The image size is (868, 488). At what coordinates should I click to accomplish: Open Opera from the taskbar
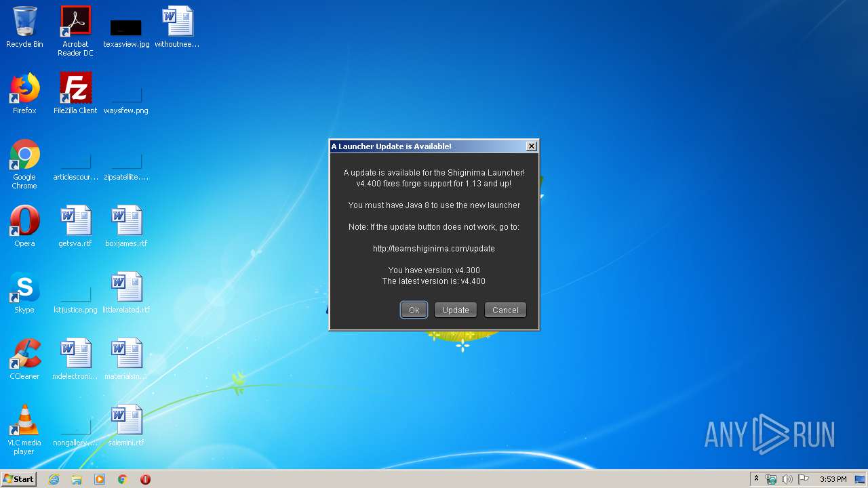tap(145, 479)
